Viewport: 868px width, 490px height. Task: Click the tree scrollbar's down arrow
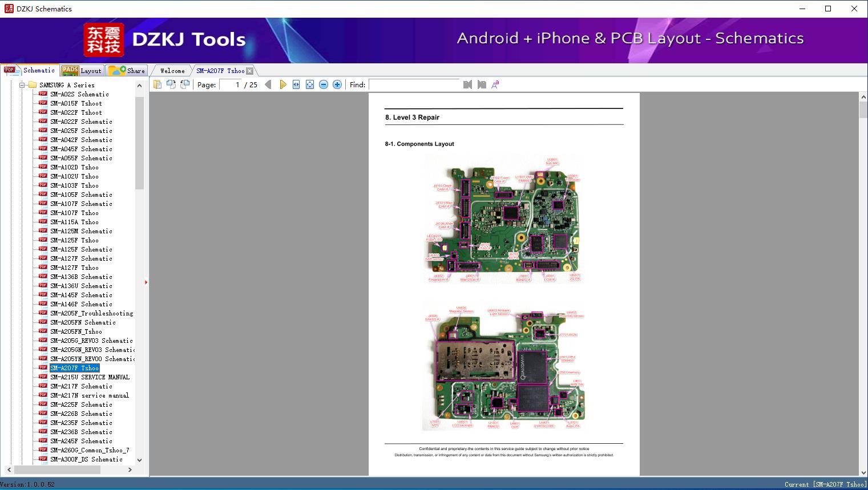point(139,460)
